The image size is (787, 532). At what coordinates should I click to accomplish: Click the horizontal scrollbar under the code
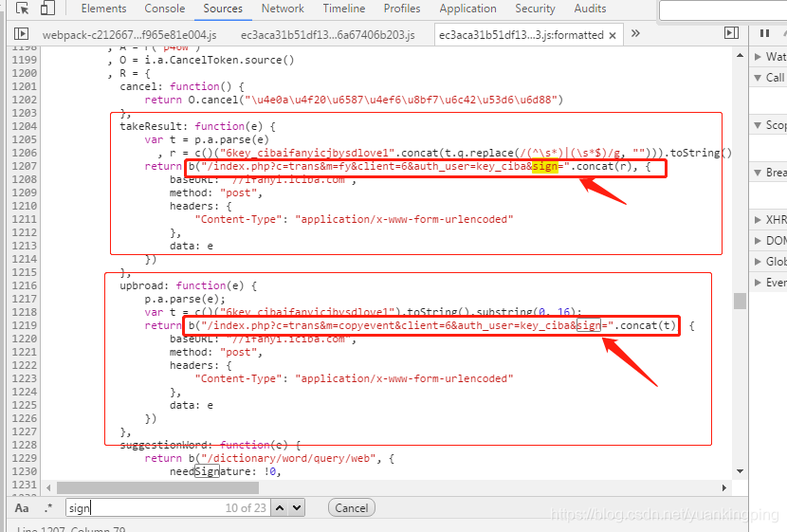(x=158, y=487)
